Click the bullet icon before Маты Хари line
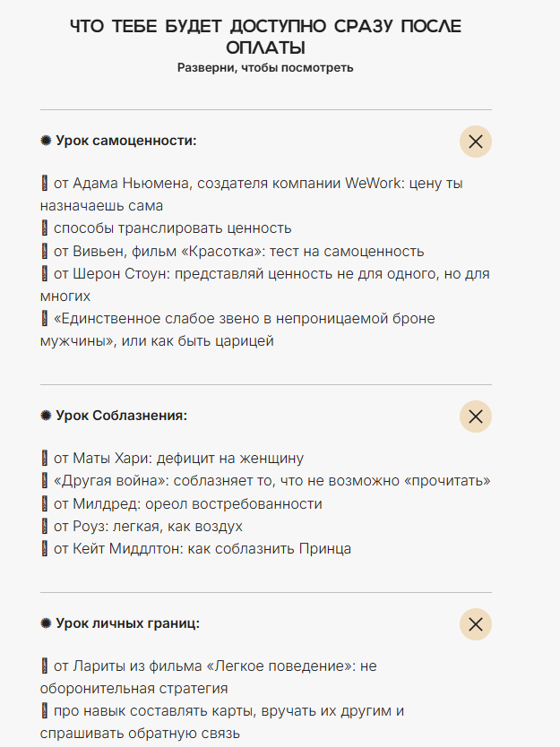The image size is (560, 747). tap(45, 459)
